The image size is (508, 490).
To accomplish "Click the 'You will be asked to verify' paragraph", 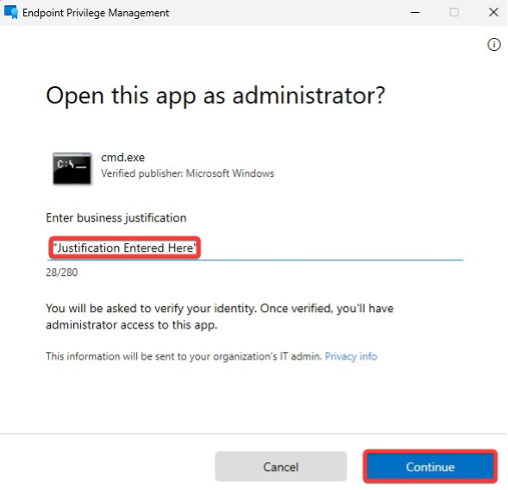I will pyautogui.click(x=220, y=316).
